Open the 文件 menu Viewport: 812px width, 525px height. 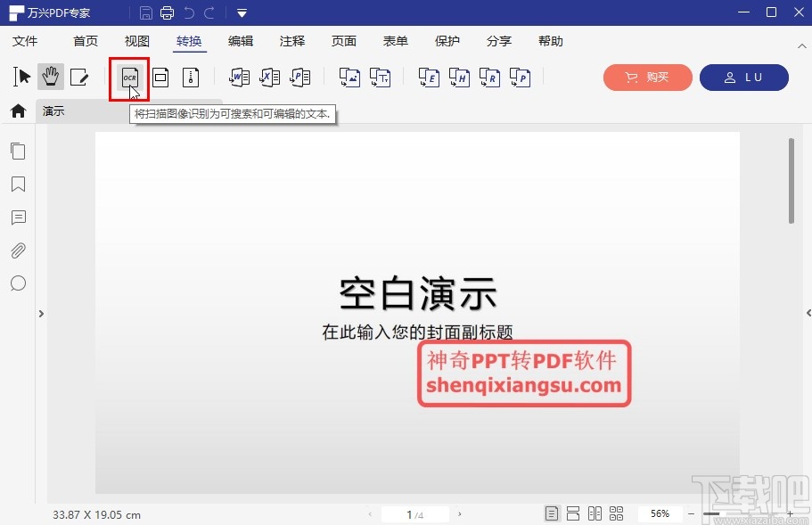27,41
